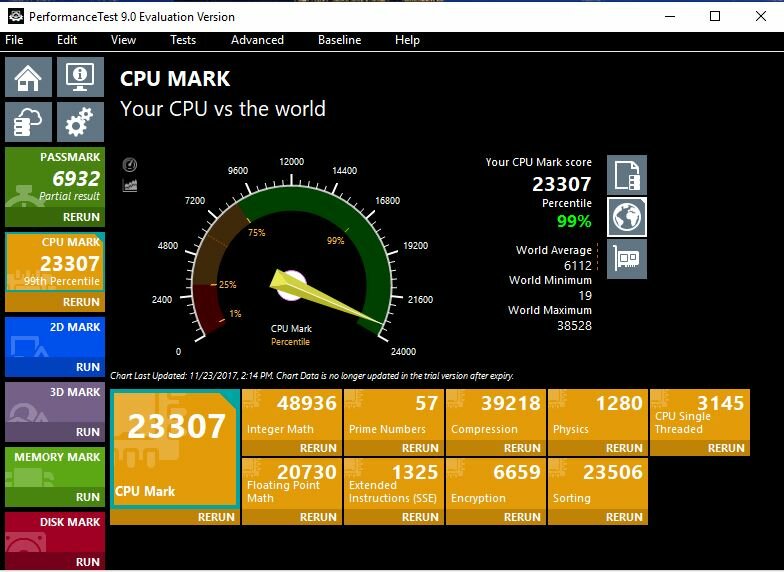The image size is (784, 572).
Task: Open the File menu
Action: tap(14, 40)
